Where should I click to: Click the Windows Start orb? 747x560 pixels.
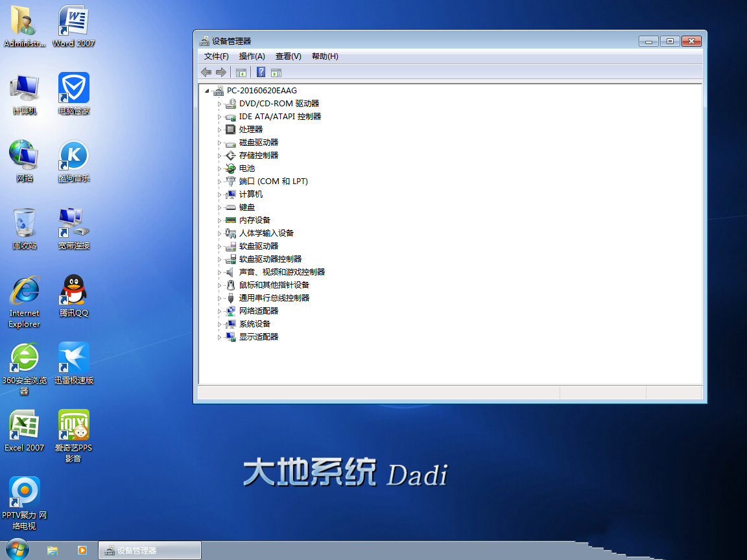click(18, 550)
